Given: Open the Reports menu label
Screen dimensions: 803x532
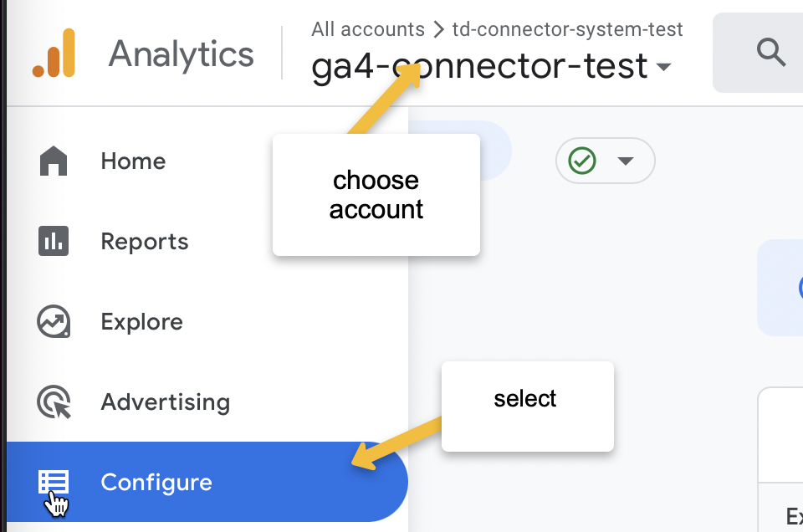Looking at the screenshot, I should [x=145, y=242].
